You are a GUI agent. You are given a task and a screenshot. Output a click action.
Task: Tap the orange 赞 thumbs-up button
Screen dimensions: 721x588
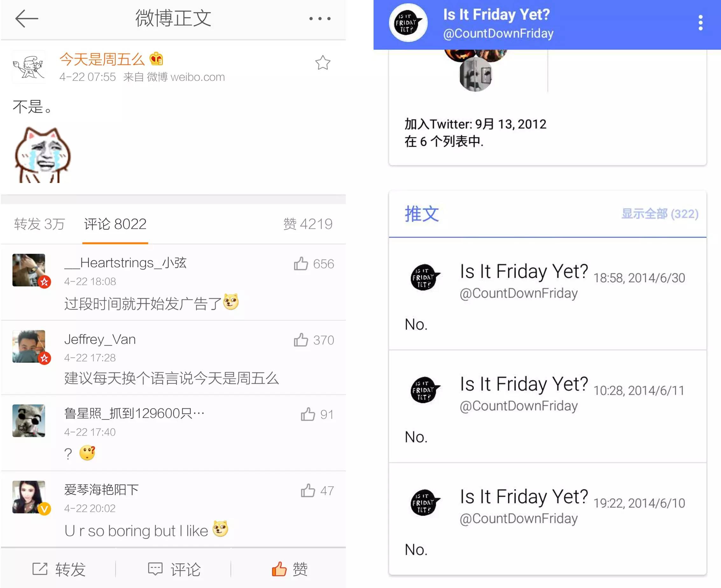[290, 569]
